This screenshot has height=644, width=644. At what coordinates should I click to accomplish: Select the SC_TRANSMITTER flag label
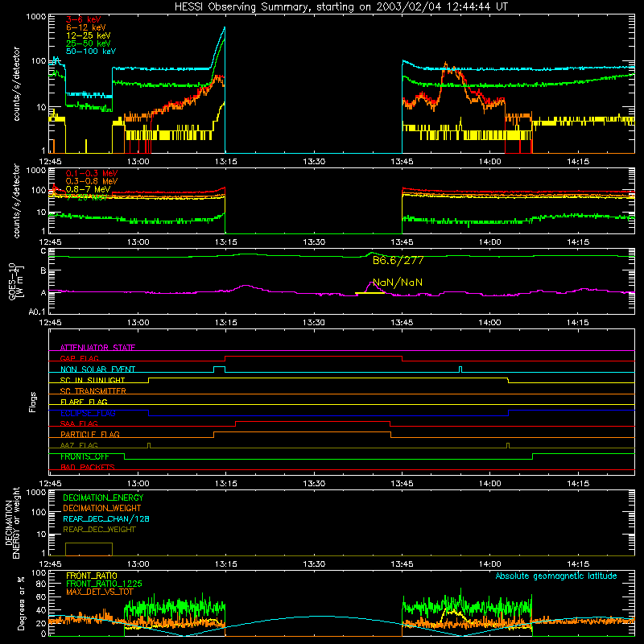pyautogui.click(x=93, y=390)
